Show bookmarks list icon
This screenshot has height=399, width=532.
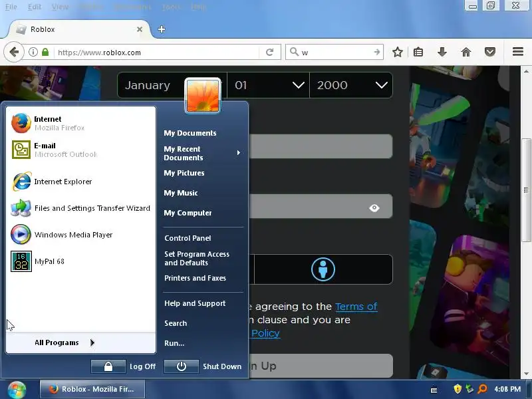(x=418, y=53)
